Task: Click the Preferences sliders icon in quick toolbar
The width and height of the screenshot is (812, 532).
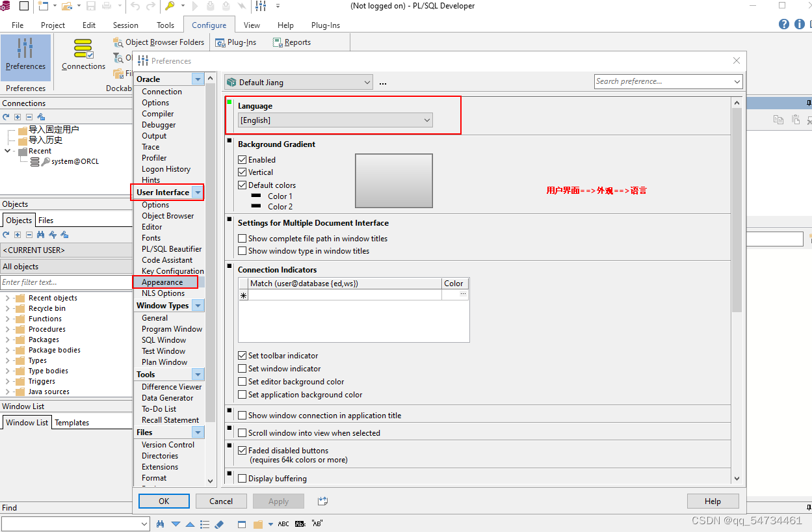Action: (261, 6)
